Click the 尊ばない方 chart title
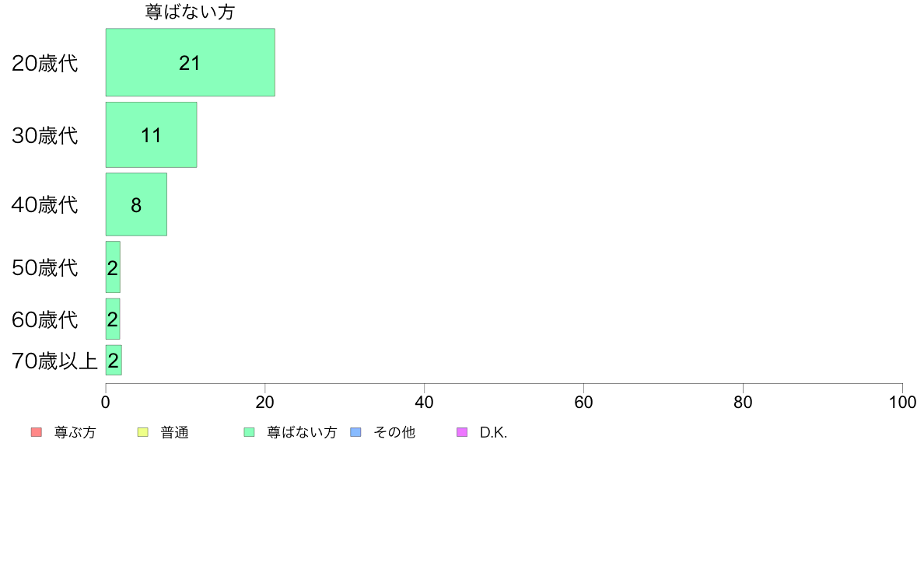Screen dimensions: 924x572 point(190,12)
